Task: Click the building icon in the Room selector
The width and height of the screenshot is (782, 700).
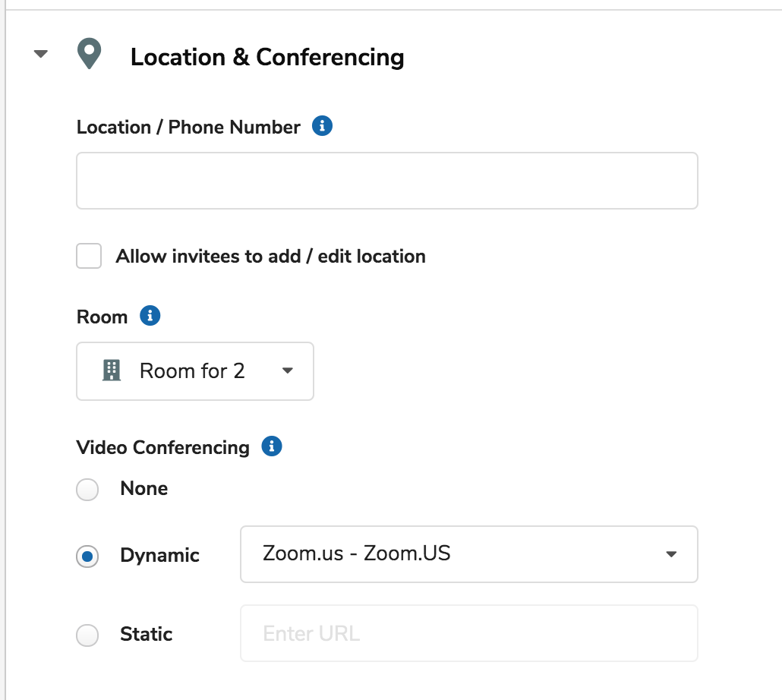Action: click(x=111, y=370)
